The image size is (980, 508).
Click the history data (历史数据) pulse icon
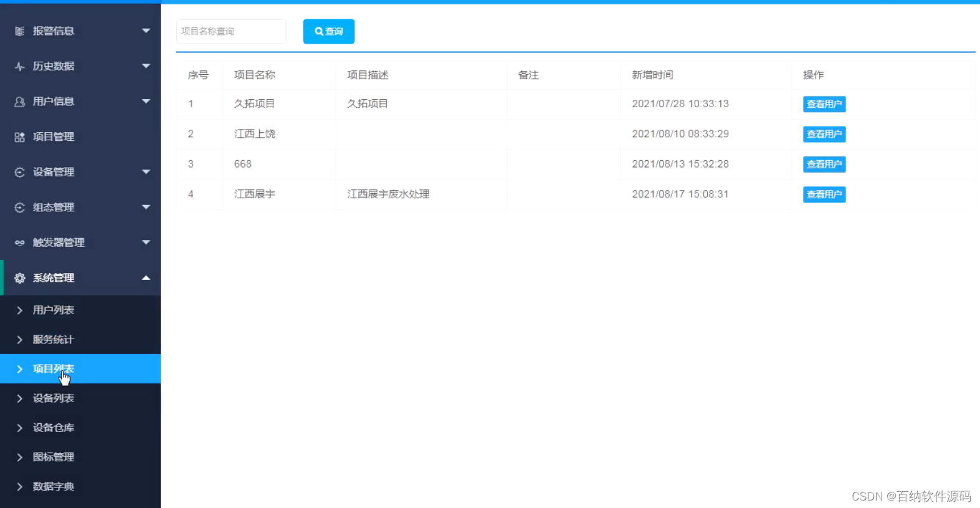click(x=20, y=66)
